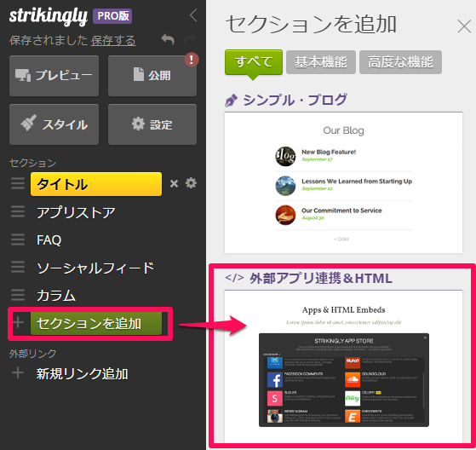The width and height of the screenshot is (476, 450).
Task: Click the drag handle beside FAQ
Action: (x=18, y=239)
